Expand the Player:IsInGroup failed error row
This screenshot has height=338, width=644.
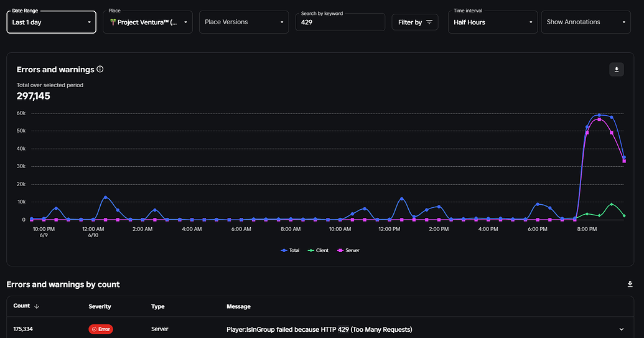[x=622, y=329]
